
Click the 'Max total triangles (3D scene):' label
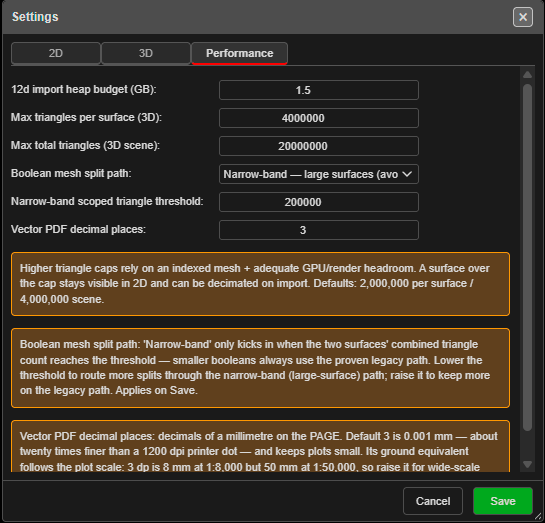(86, 145)
